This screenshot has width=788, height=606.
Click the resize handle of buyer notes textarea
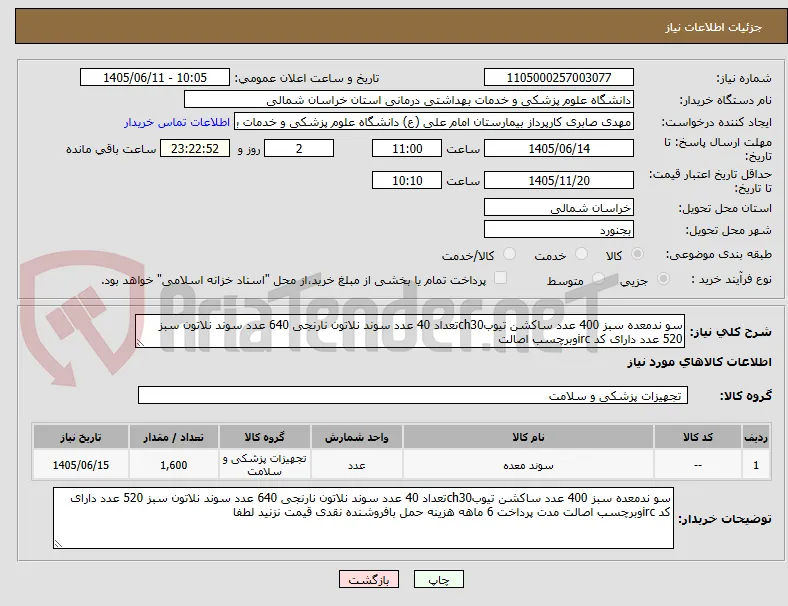[x=58, y=544]
